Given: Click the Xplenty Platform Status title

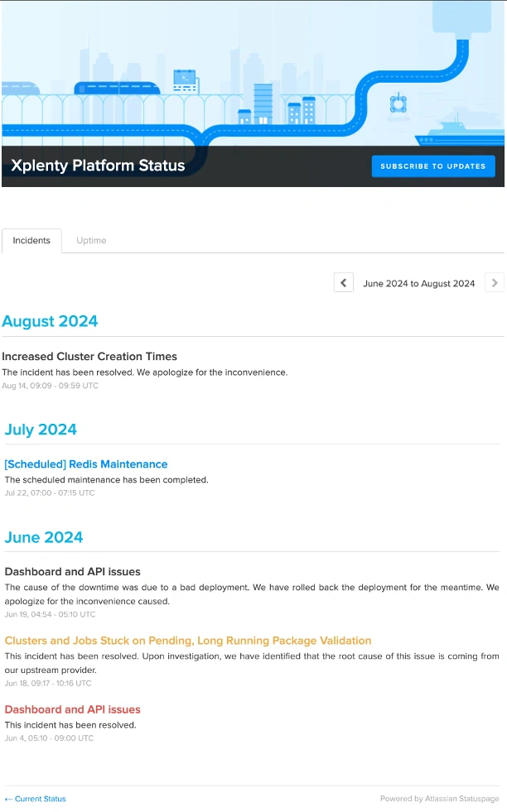Looking at the screenshot, I should click(x=98, y=166).
